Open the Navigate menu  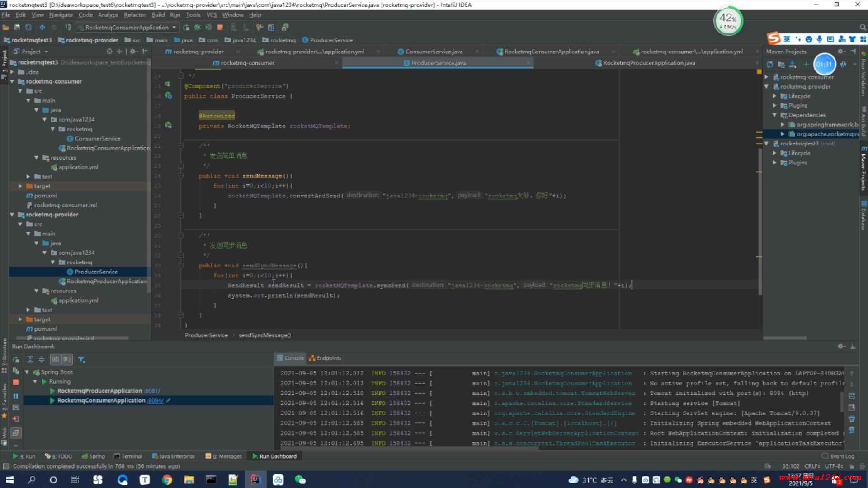pos(61,15)
